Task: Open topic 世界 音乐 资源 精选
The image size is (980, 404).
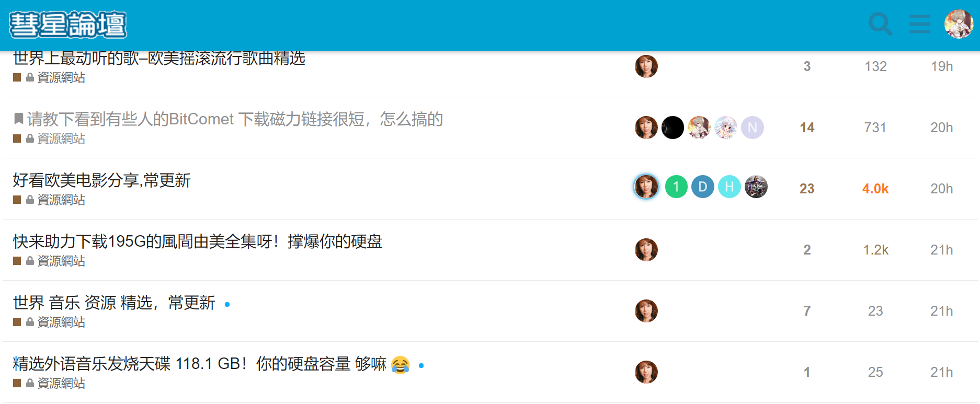Action: click(x=114, y=303)
